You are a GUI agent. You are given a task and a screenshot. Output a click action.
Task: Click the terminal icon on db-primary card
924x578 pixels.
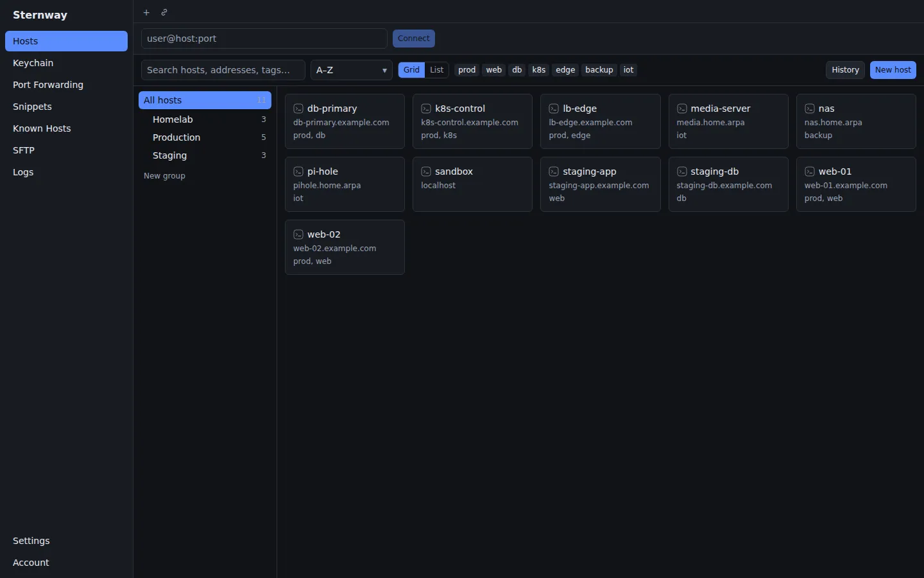click(298, 109)
